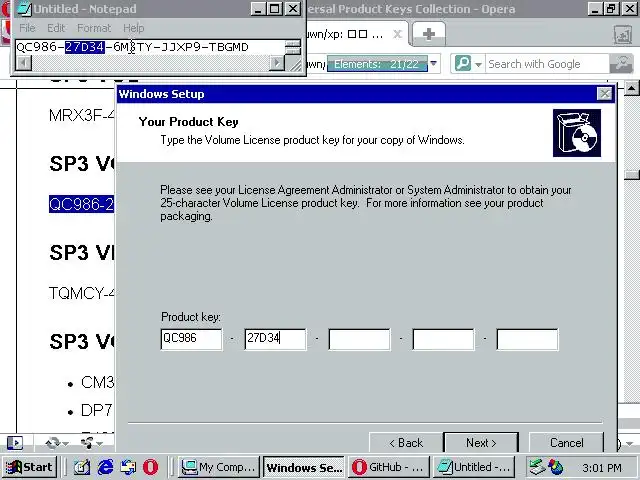Switch to GitHub Opera taskbar button
The height and width of the screenshot is (480, 640).
(x=389, y=467)
